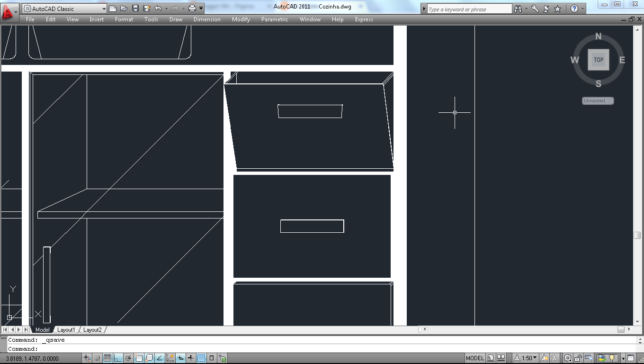
Task: Open a drawing with the Open icon
Action: [124, 9]
